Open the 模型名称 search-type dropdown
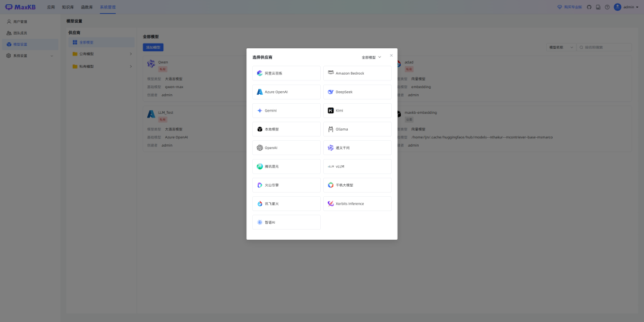This screenshot has width=644, height=322. 561,48
